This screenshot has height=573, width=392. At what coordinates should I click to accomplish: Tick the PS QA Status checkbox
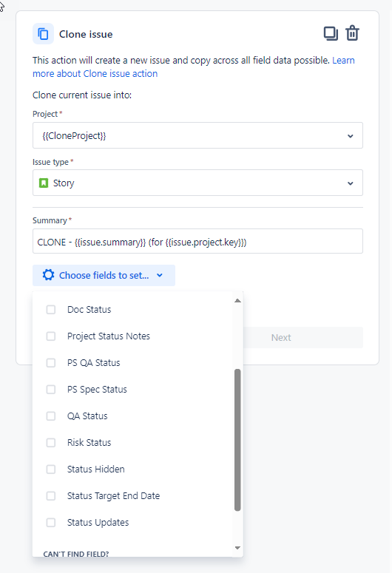click(51, 363)
